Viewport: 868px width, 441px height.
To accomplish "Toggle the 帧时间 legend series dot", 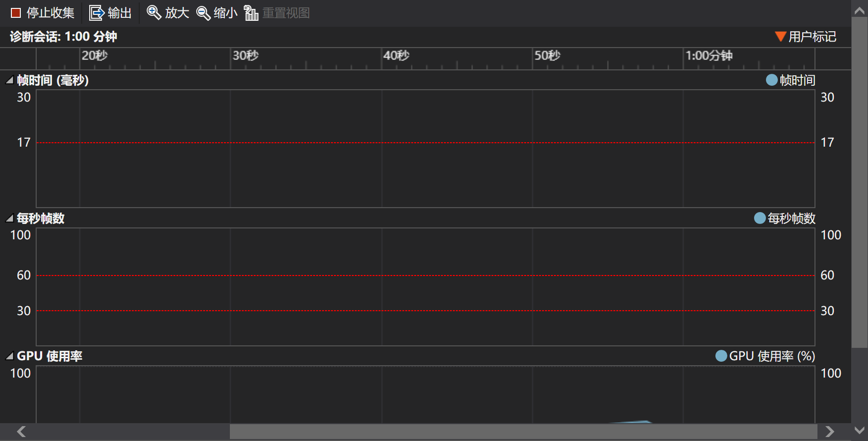I will (771, 80).
